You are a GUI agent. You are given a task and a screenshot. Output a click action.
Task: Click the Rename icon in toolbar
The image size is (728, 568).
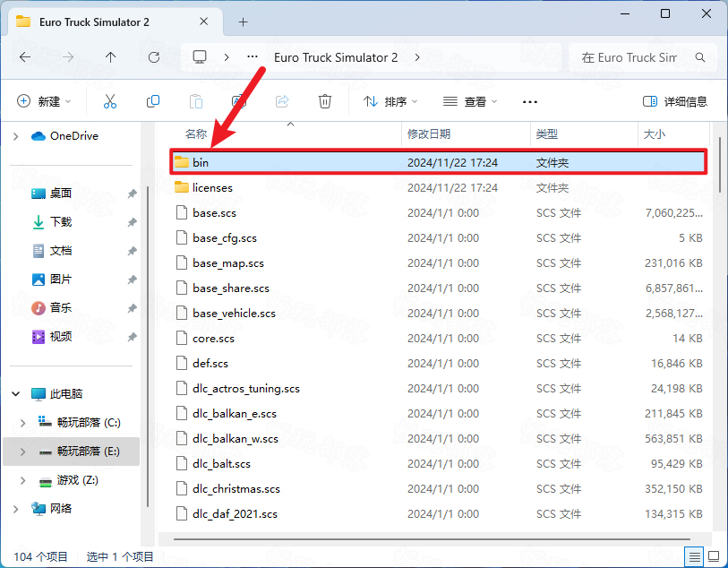[239, 101]
